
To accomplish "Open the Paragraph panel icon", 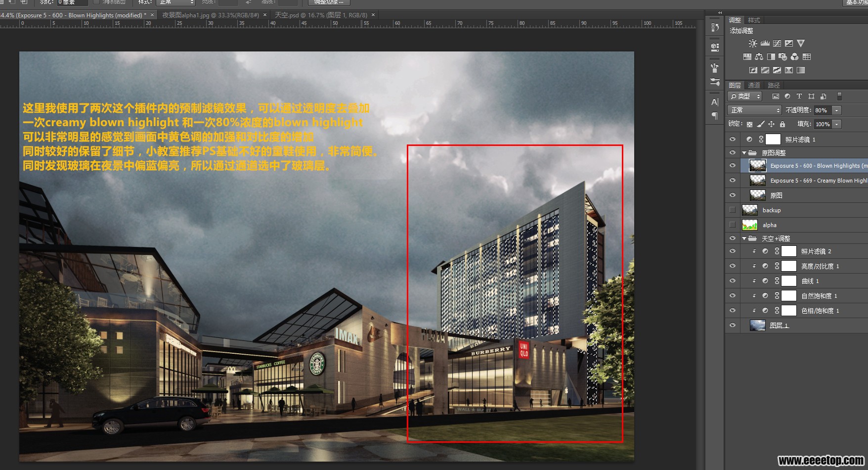I will pyautogui.click(x=715, y=116).
